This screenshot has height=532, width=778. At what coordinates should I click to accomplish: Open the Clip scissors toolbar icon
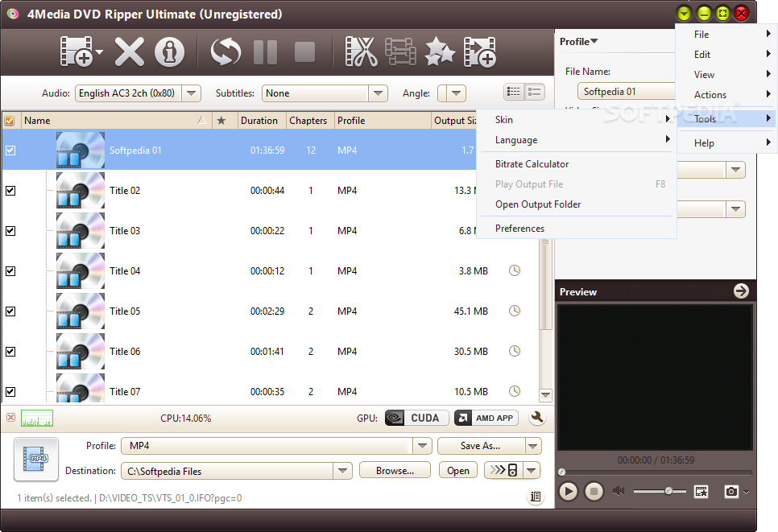(361, 52)
